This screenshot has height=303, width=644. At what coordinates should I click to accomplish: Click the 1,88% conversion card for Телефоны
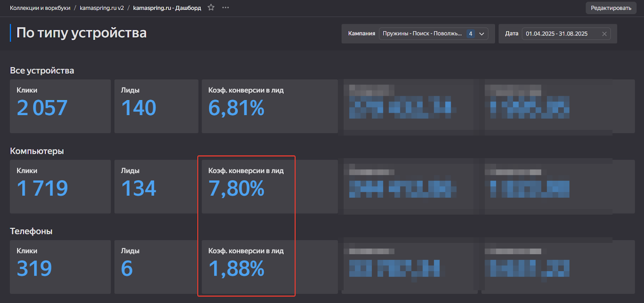click(269, 267)
